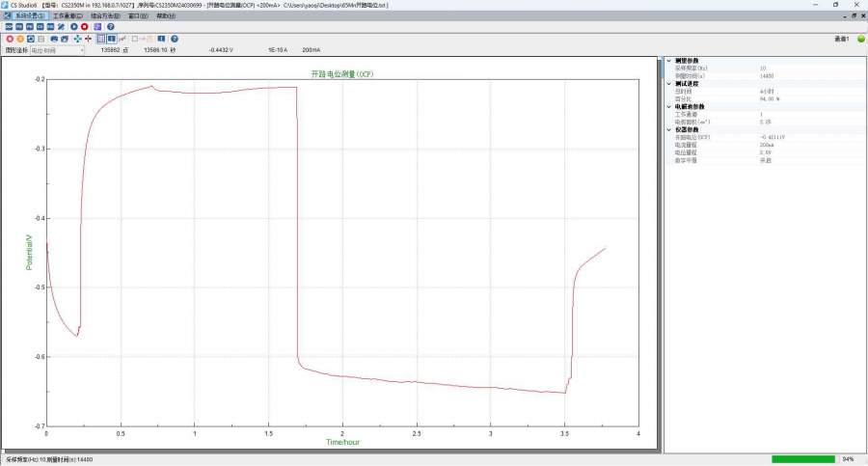Toggle the grid display button in graph toolbar
The image size is (868, 466).
pyautogui.click(x=101, y=39)
